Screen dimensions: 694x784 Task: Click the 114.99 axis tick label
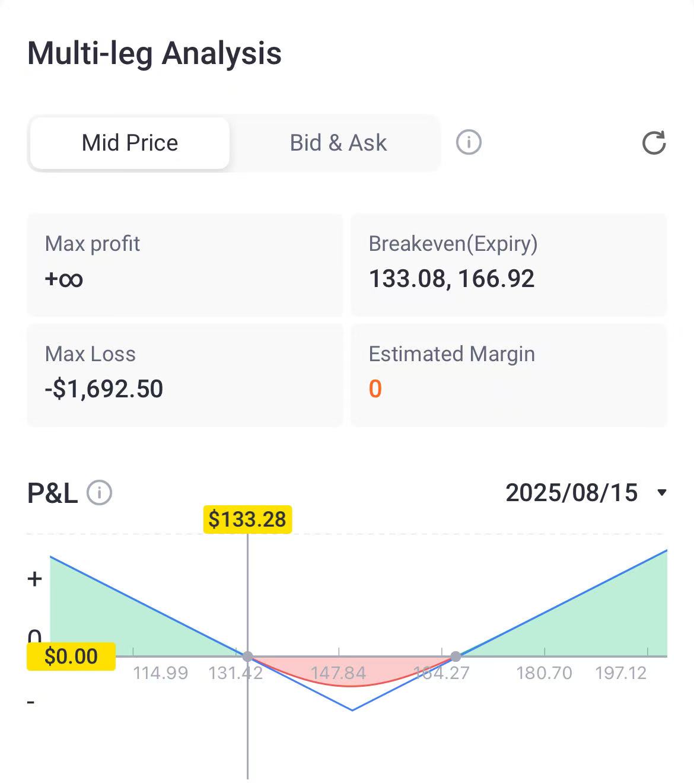160,673
